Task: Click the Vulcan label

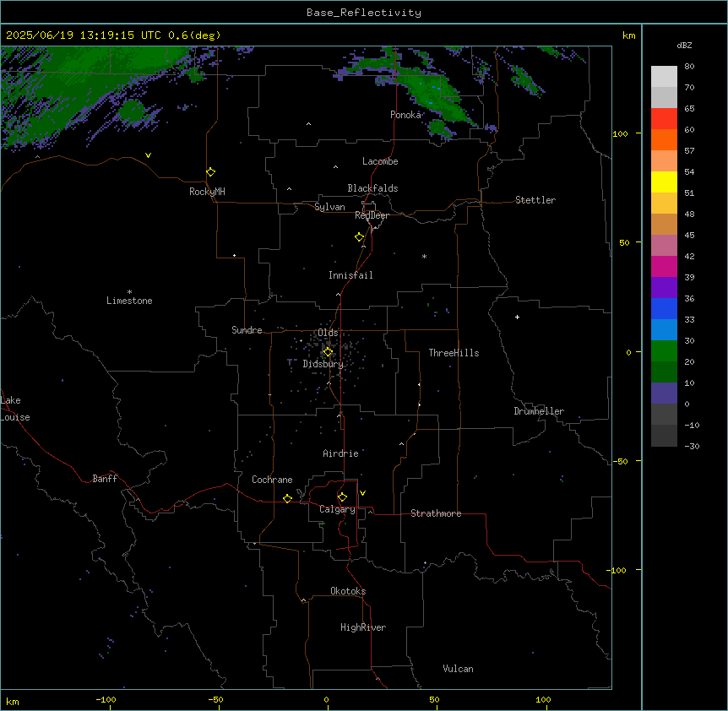Action: click(458, 669)
